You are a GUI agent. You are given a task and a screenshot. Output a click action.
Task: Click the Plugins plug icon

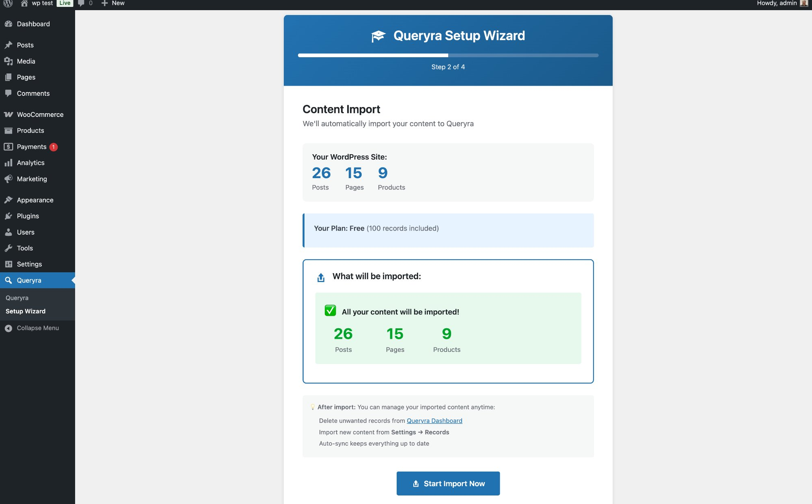pos(9,216)
